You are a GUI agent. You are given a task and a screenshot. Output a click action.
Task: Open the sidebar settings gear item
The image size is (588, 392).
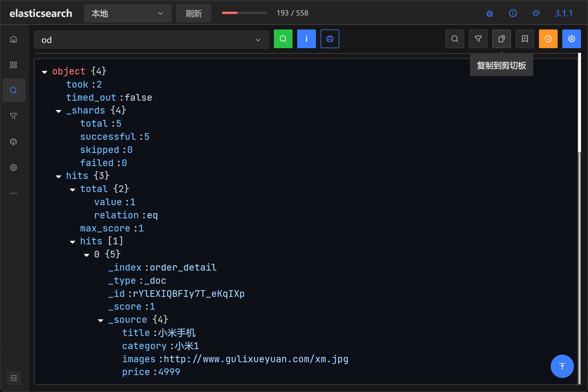(x=13, y=168)
